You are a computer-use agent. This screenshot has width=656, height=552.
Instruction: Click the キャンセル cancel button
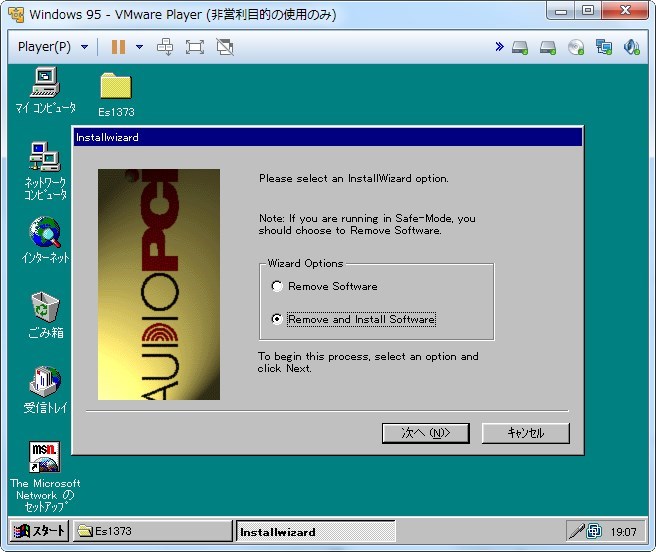point(525,433)
